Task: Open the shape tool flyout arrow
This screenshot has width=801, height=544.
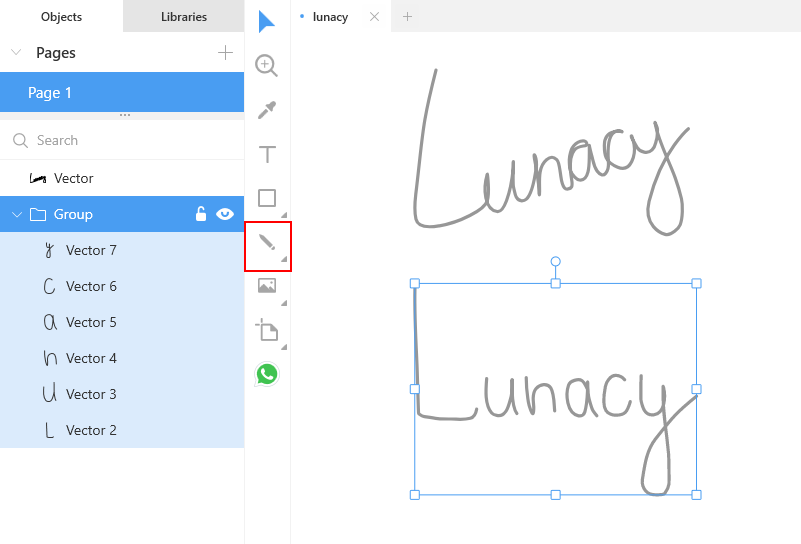Action: coord(284,215)
